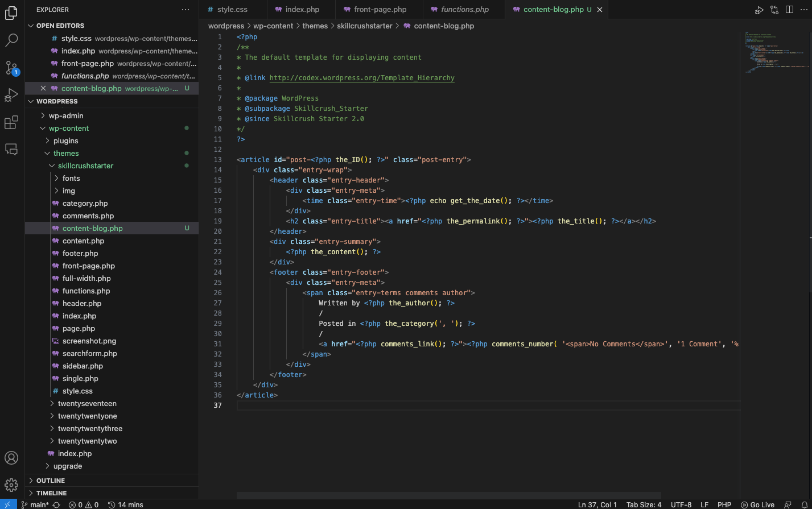
Task: Click the horizontal editor scrollbar
Action: coord(448,495)
